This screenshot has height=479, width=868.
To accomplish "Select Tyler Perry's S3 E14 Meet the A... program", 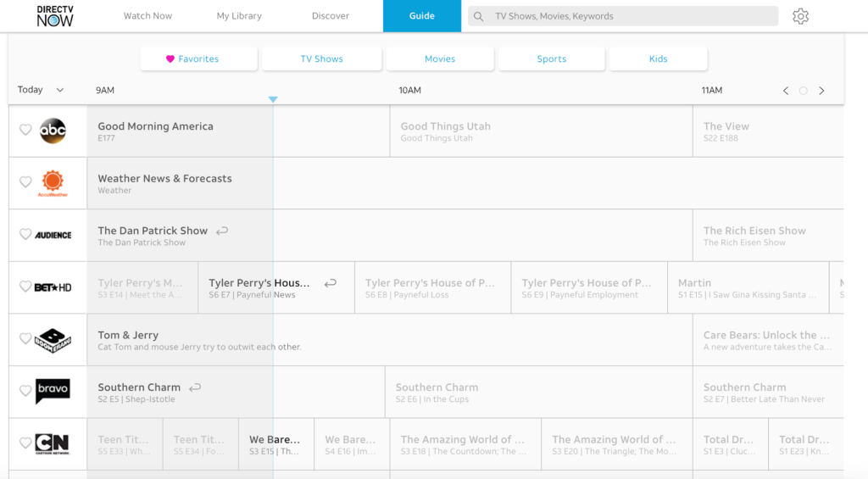I will [x=142, y=288].
